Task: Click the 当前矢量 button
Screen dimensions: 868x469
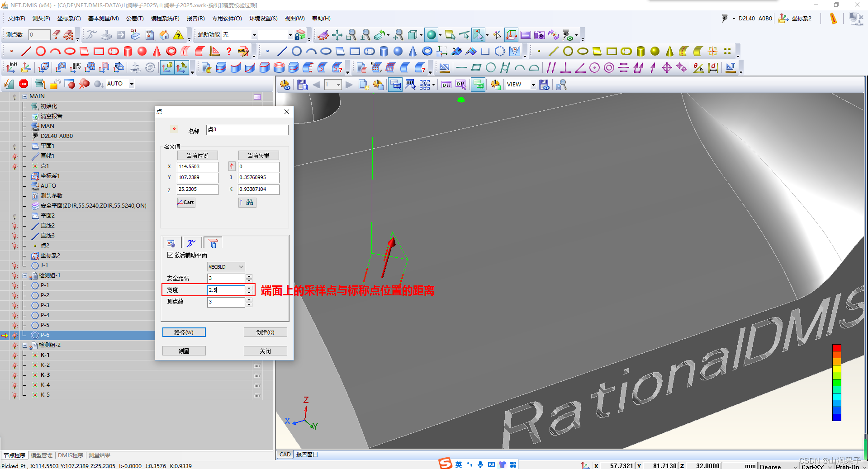Action: [258, 156]
